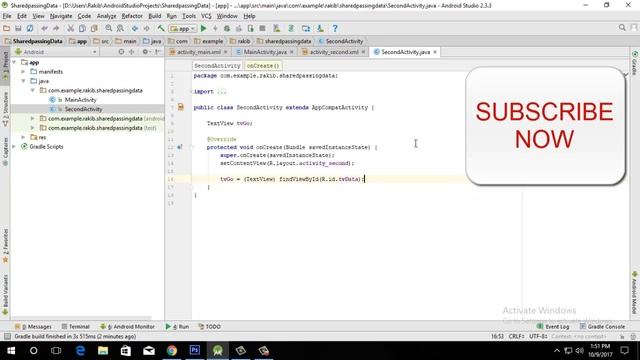Open the Gradle Console

602,327
